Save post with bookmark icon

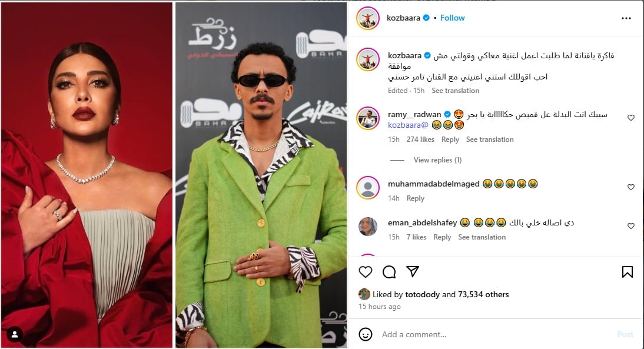pos(627,272)
